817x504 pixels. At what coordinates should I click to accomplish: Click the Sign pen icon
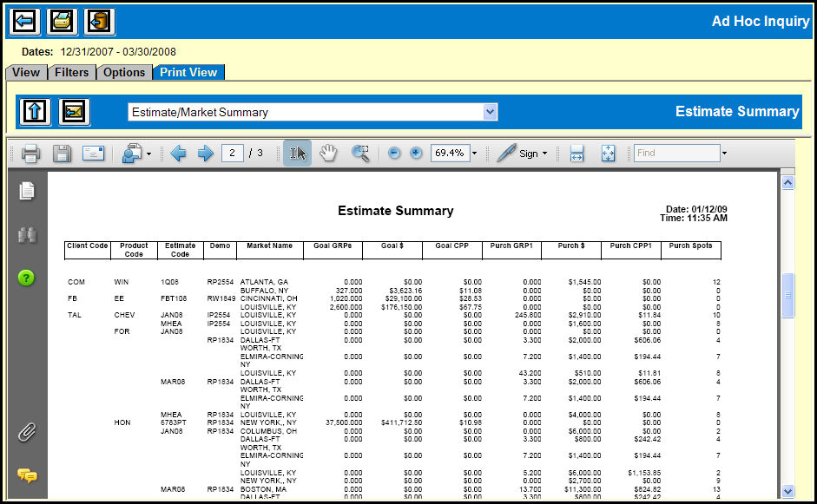point(506,153)
